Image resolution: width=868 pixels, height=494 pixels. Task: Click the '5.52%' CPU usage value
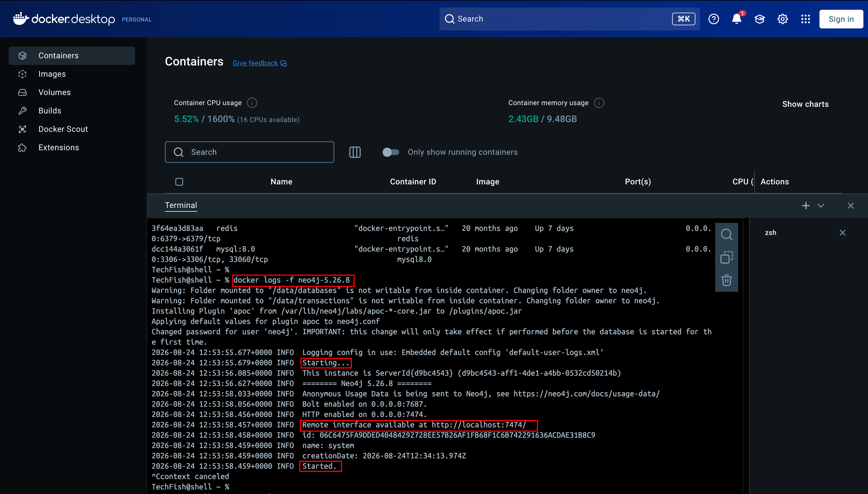(x=186, y=119)
